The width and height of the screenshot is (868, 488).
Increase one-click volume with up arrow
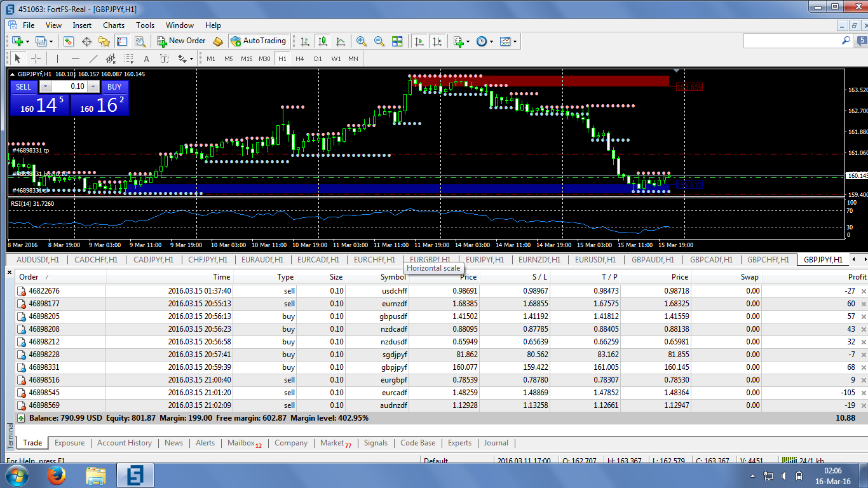click(93, 86)
